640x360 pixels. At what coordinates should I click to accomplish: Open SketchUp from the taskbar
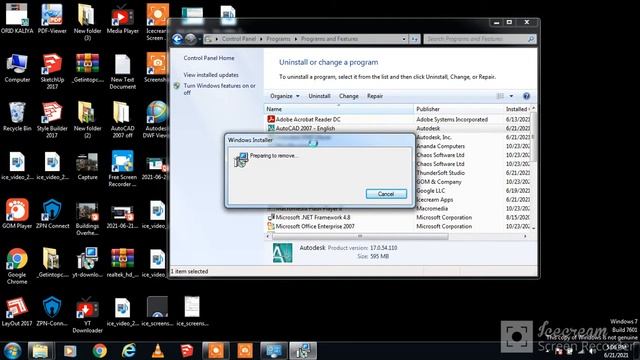(x=187, y=351)
